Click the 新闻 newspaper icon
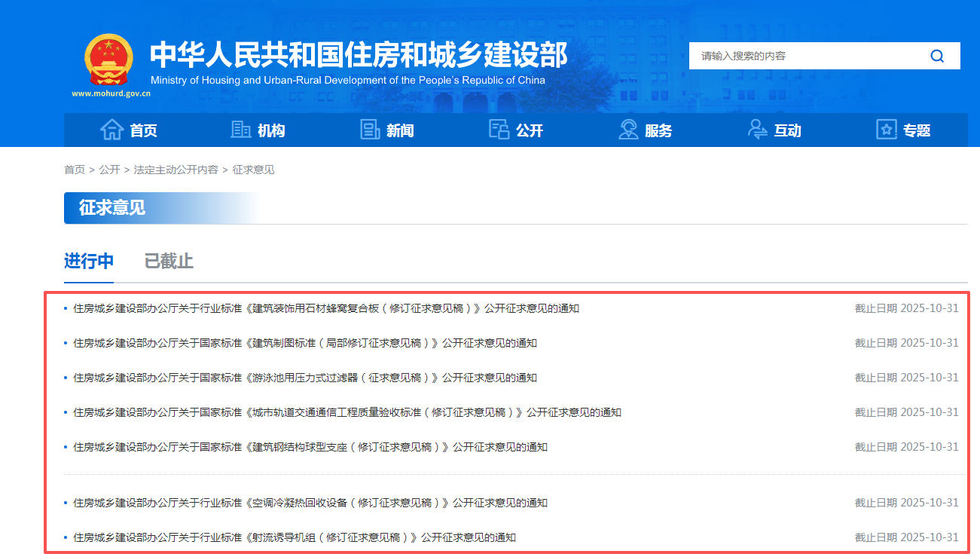Image resolution: width=980 pixels, height=560 pixels. tap(370, 130)
